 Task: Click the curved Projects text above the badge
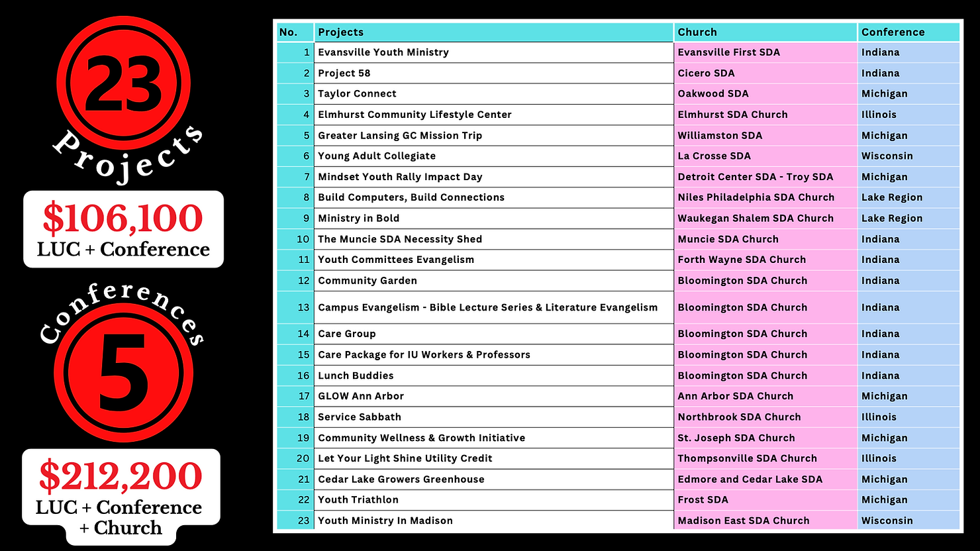tap(126, 149)
